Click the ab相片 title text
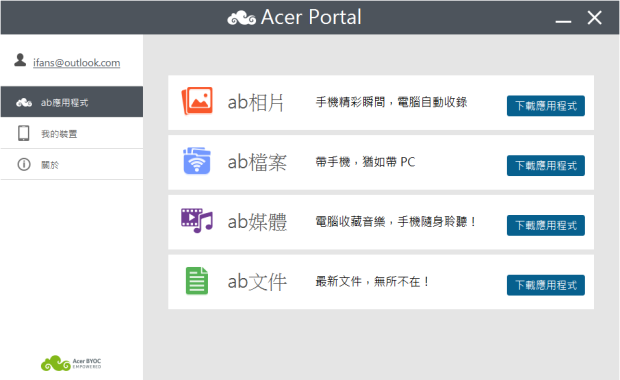 pyautogui.click(x=256, y=102)
